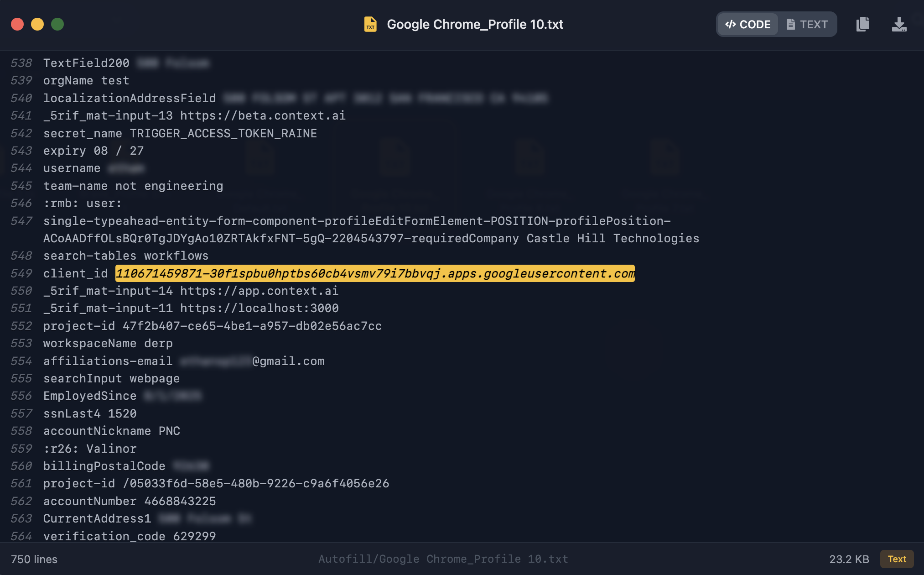
Task: Click the code brackets icon inside the CODE button
Action: [731, 24]
